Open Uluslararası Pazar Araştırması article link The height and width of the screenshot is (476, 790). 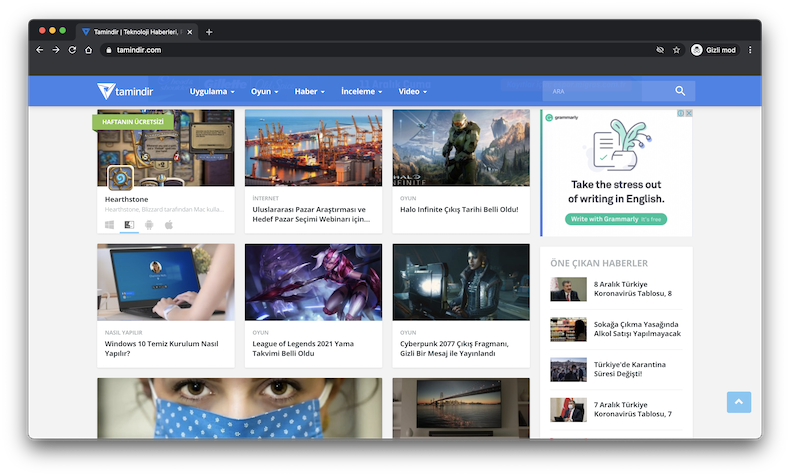(311, 214)
